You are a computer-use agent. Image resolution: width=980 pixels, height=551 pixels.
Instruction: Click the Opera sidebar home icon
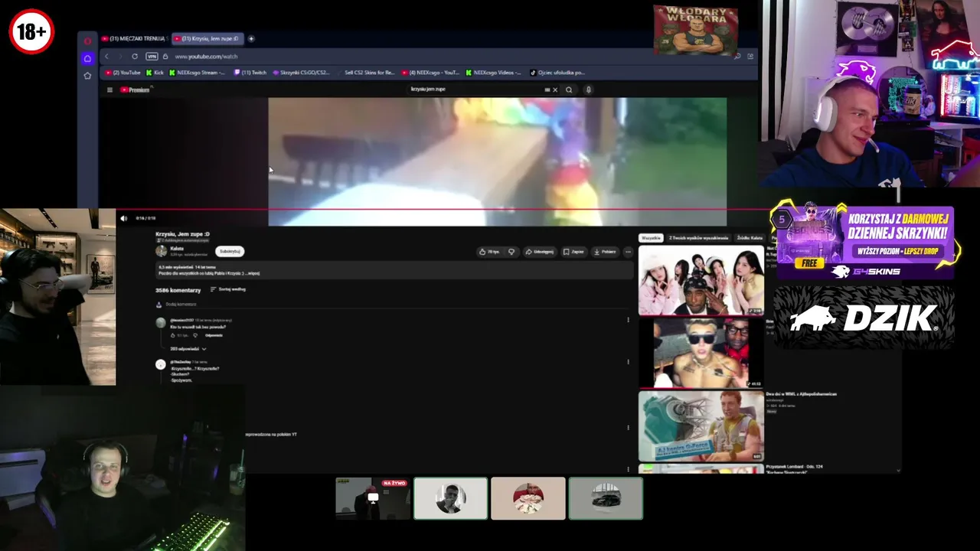[87, 58]
